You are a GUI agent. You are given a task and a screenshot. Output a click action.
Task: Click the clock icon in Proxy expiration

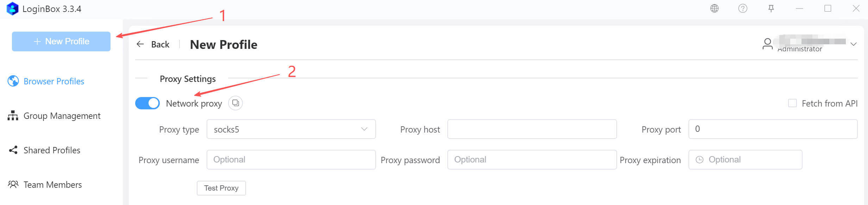pos(699,160)
